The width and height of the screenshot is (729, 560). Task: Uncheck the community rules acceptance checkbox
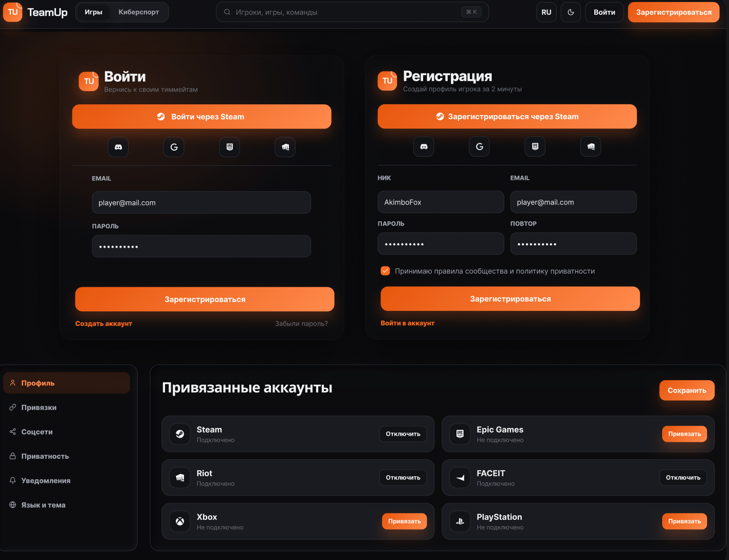click(385, 271)
